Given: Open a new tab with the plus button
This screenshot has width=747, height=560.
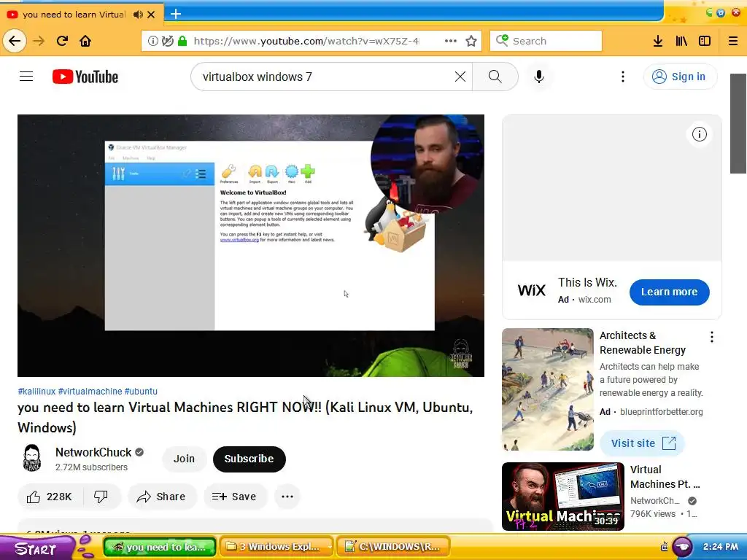Looking at the screenshot, I should [176, 14].
